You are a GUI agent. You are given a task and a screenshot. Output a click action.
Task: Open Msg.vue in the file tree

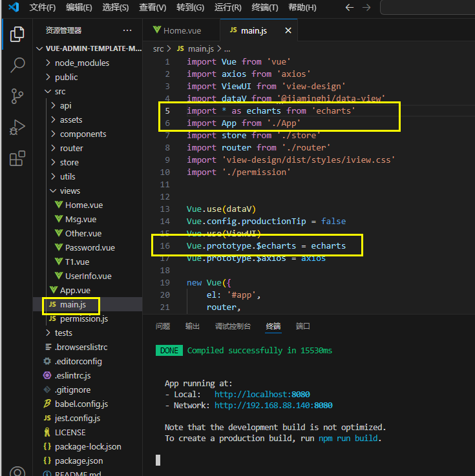[x=88, y=219]
